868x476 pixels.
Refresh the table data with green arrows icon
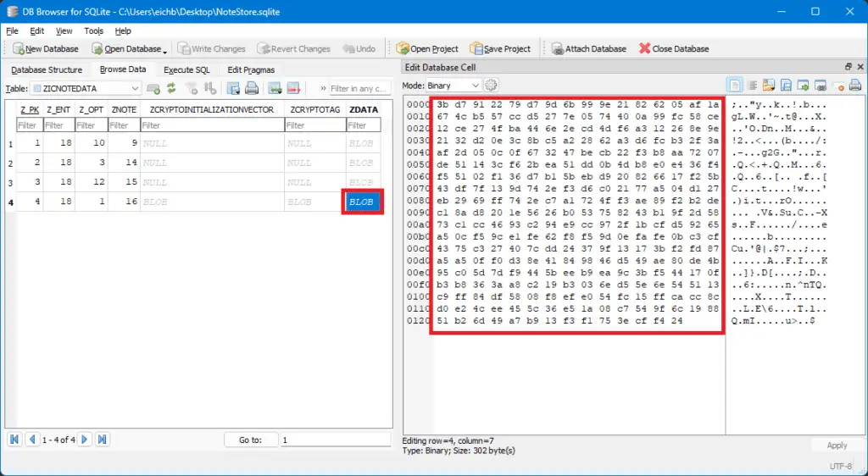(x=171, y=88)
